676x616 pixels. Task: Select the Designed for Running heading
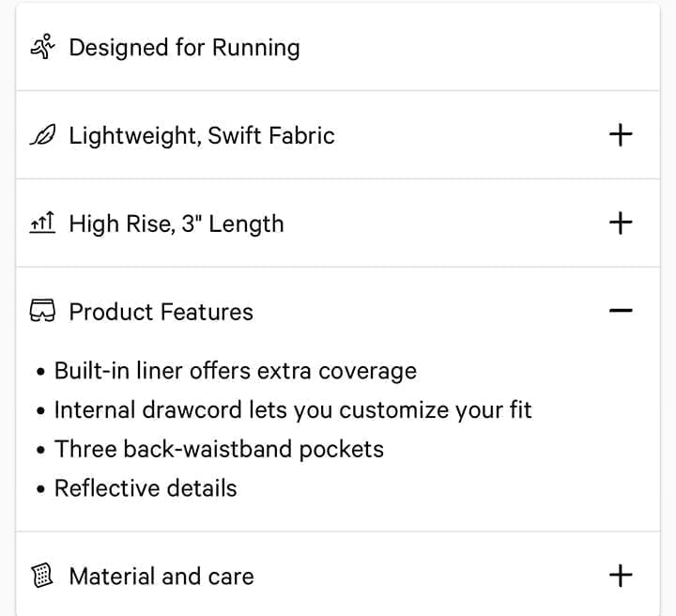184,47
